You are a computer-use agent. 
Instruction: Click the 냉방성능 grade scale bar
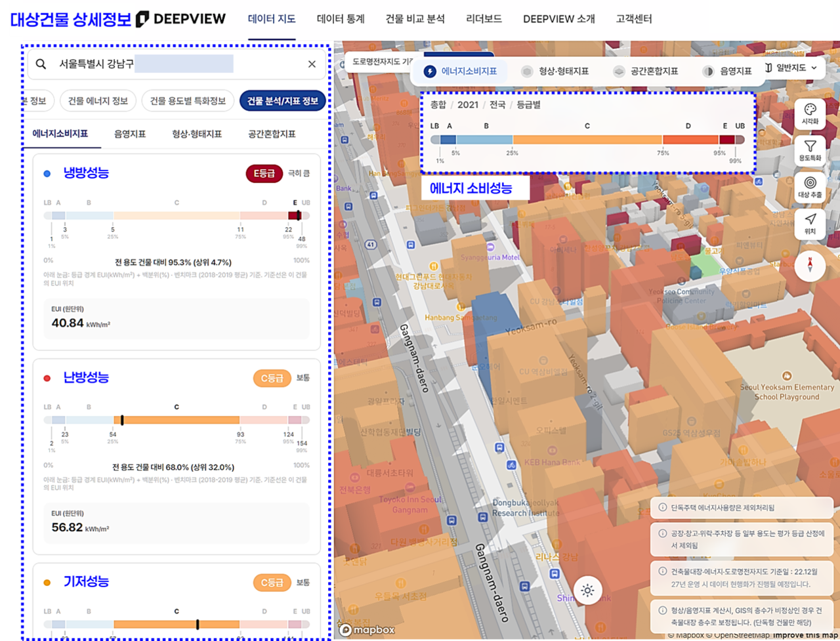click(x=177, y=215)
